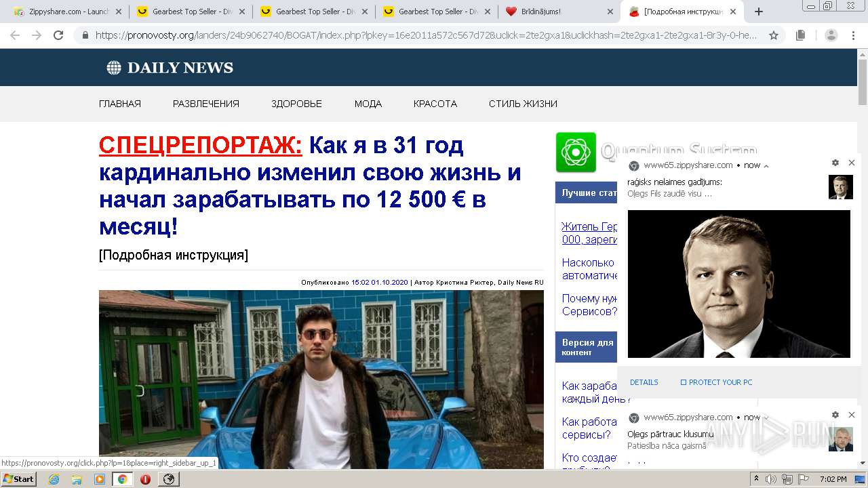Image resolution: width=868 pixels, height=488 pixels.
Task: Click the Подробная инструкция subtitle text
Action: pyautogui.click(x=174, y=256)
